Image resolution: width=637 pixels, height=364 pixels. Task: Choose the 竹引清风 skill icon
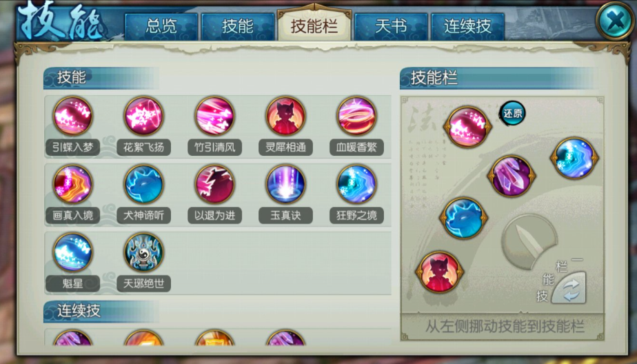tap(214, 116)
